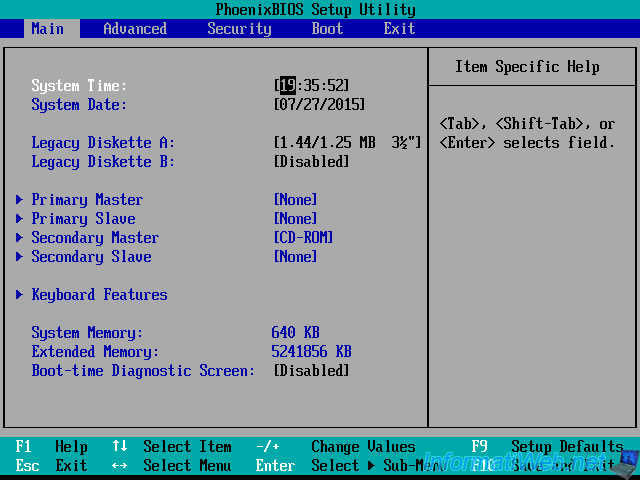The image size is (640, 480).
Task: Open the Secondary Slave submenu label
Action: [91, 257]
